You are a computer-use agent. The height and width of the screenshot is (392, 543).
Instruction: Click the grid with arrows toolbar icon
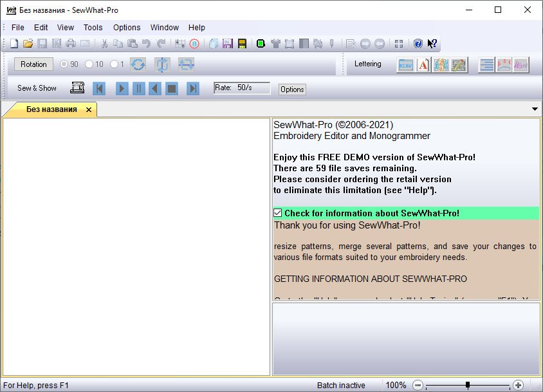point(180,44)
